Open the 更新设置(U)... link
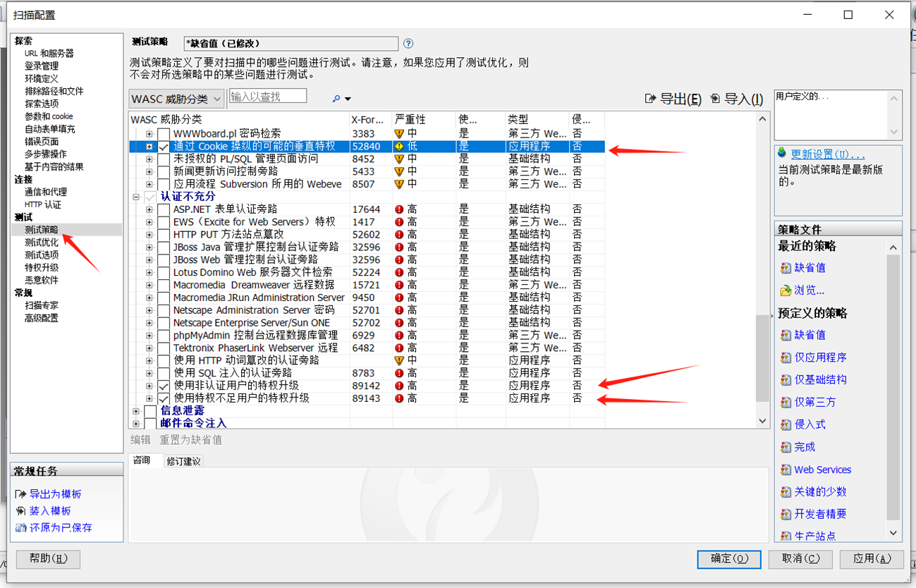Image resolution: width=916 pixels, height=588 pixels. point(828,154)
